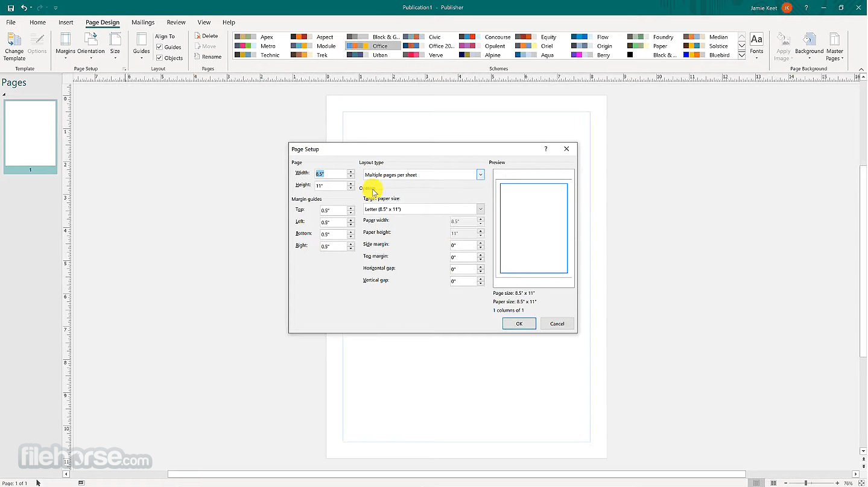Click the Page Setup dialog help icon
The height and width of the screenshot is (487, 868).
click(x=546, y=149)
